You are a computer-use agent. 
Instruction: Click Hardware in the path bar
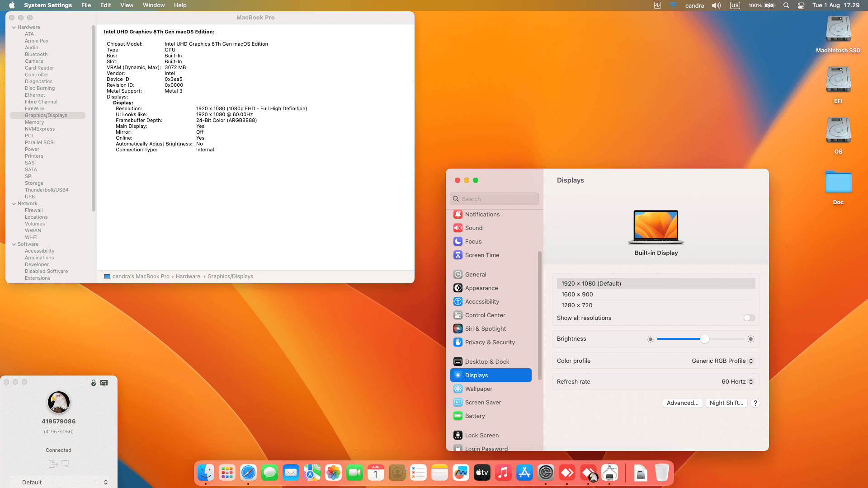pyautogui.click(x=188, y=277)
